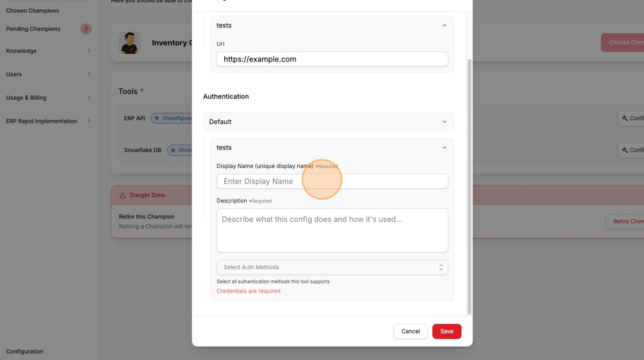The width and height of the screenshot is (644, 360).
Task: Select Chosen Champions in the sidebar
Action: coord(33,10)
